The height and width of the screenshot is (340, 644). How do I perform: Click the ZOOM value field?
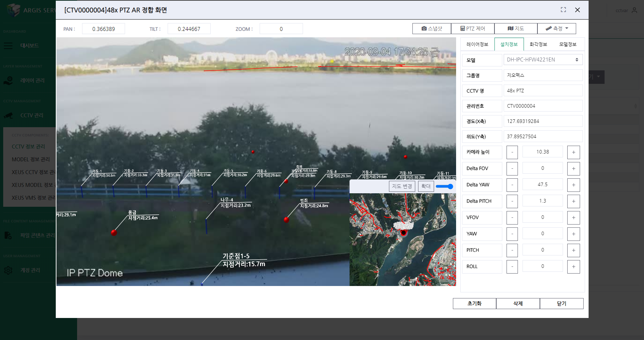coord(281,29)
